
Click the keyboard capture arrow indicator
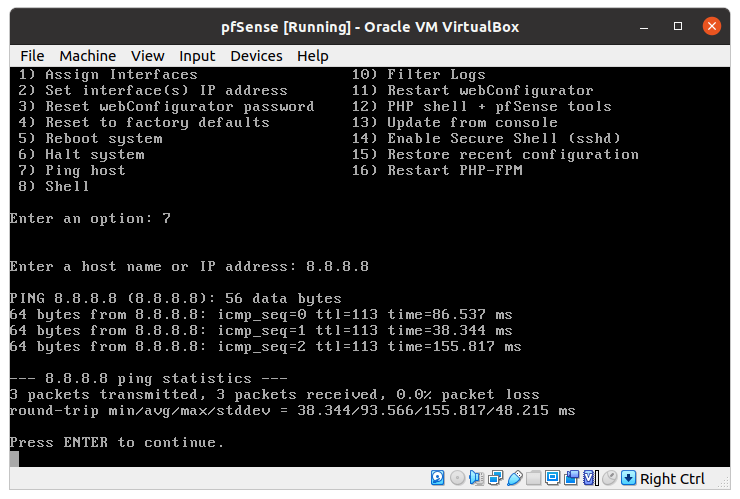628,478
